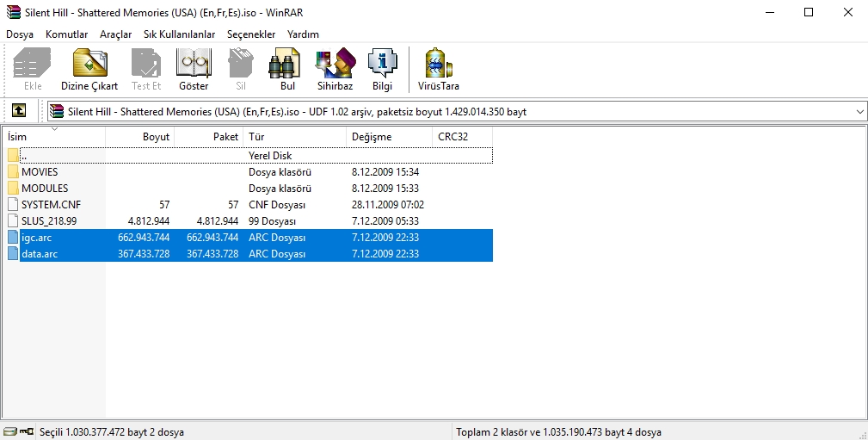Go up one folder level

(19, 111)
